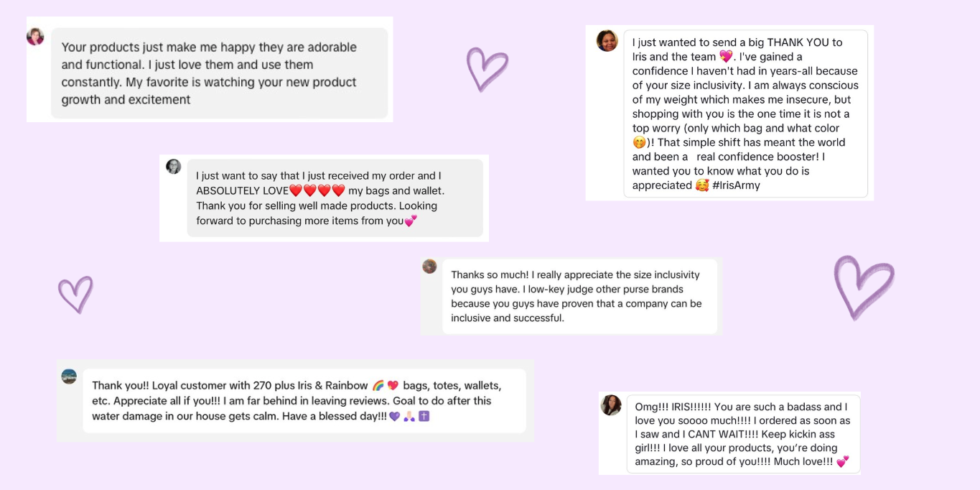Viewport: 980px width, 490px height.
Task: Click the avatar beside the size inclusivity thanks message
Action: coord(429,267)
